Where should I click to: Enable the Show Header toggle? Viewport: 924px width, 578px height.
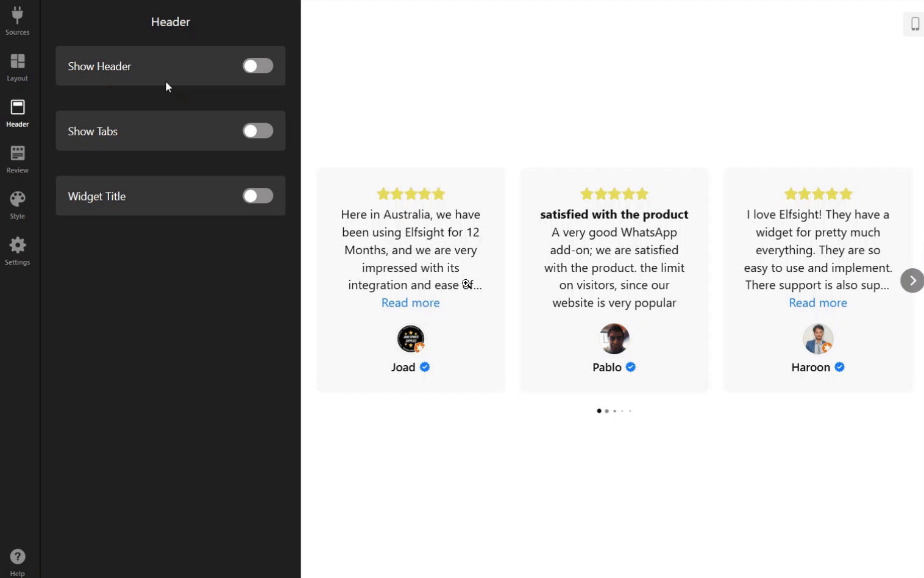click(x=258, y=66)
